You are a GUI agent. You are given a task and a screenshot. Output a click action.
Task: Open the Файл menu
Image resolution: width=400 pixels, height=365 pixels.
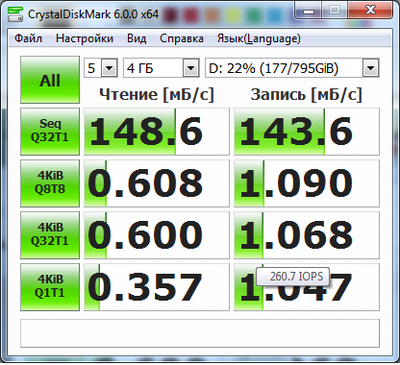click(x=28, y=39)
